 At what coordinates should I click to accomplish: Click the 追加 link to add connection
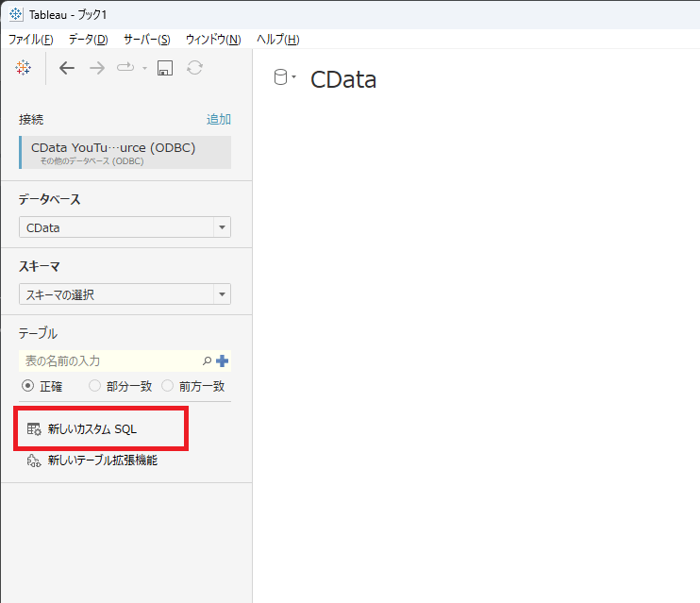click(x=218, y=119)
